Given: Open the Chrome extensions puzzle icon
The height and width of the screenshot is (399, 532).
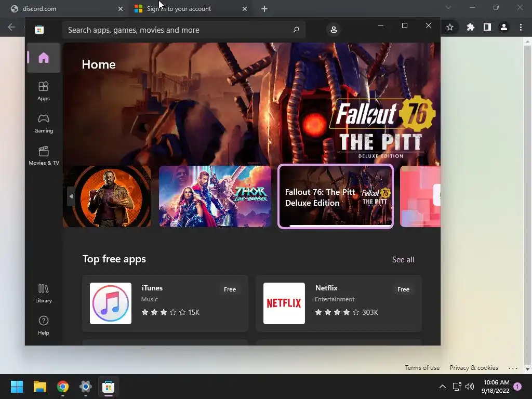Looking at the screenshot, I should click(470, 27).
